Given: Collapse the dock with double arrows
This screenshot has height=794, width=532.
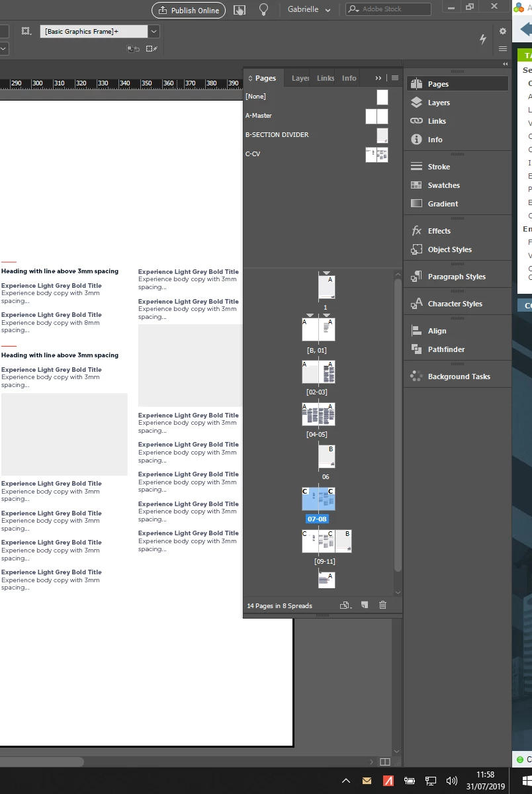Looking at the screenshot, I should click(506, 64).
